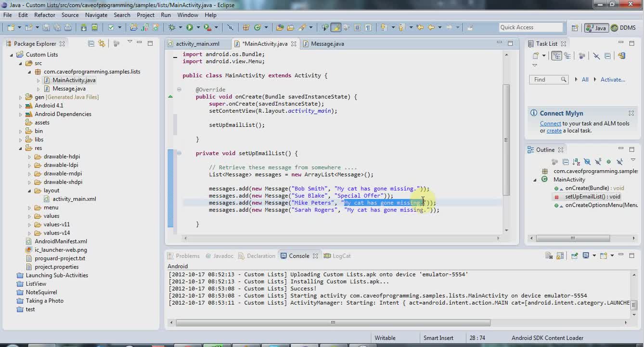This screenshot has height=347, width=644.
Task: Toggle Link with Editor in Package Explorer
Action: (x=102, y=43)
